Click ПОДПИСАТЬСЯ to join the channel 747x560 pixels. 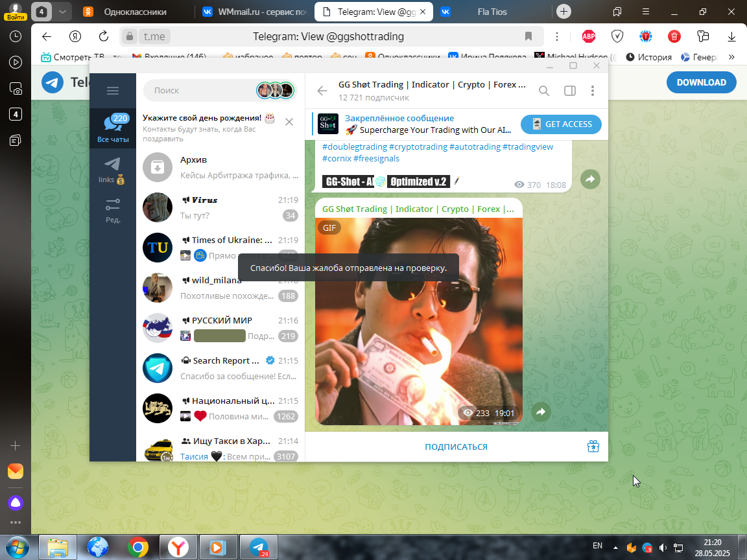[x=456, y=447]
